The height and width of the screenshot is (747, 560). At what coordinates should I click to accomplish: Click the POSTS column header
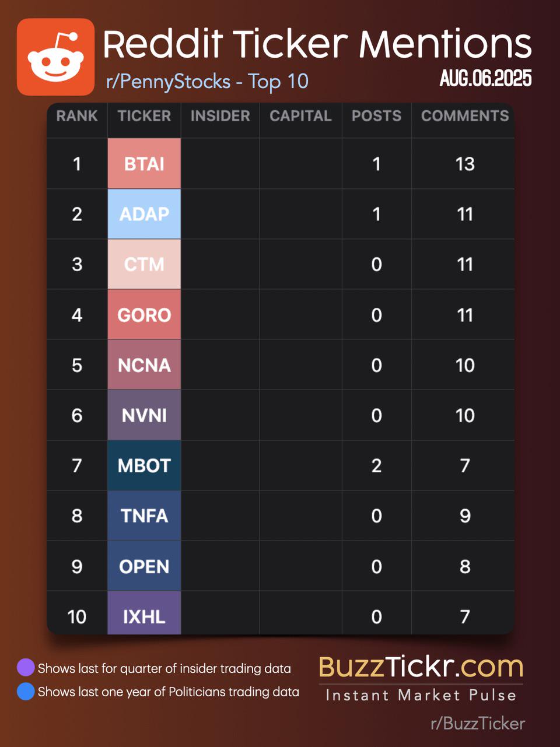376,115
